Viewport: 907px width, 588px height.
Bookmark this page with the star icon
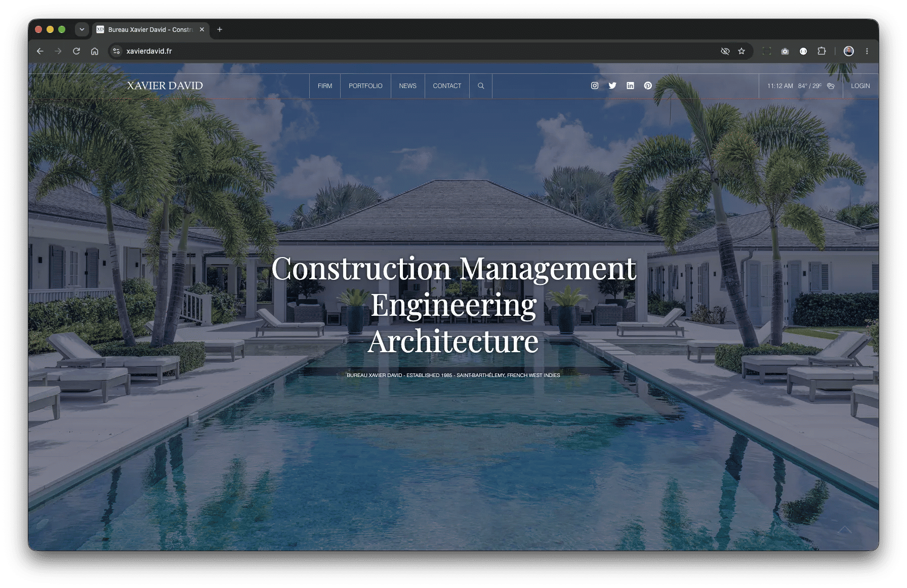point(741,51)
